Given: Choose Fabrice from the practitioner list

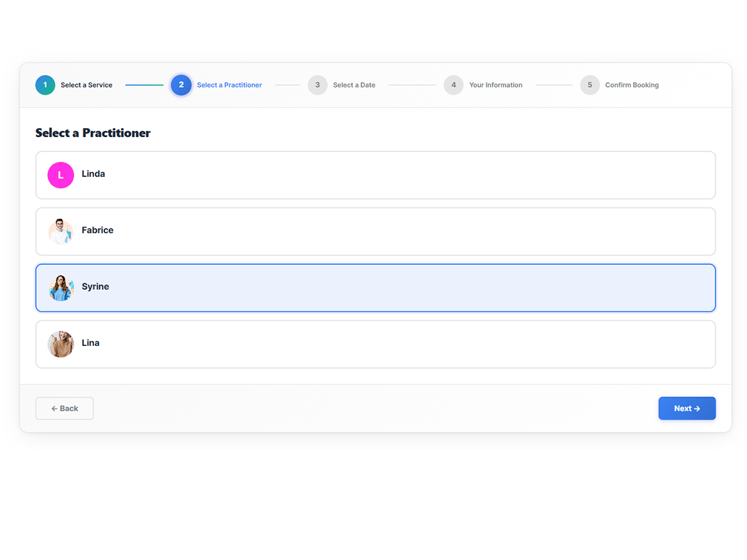Looking at the screenshot, I should point(375,231).
